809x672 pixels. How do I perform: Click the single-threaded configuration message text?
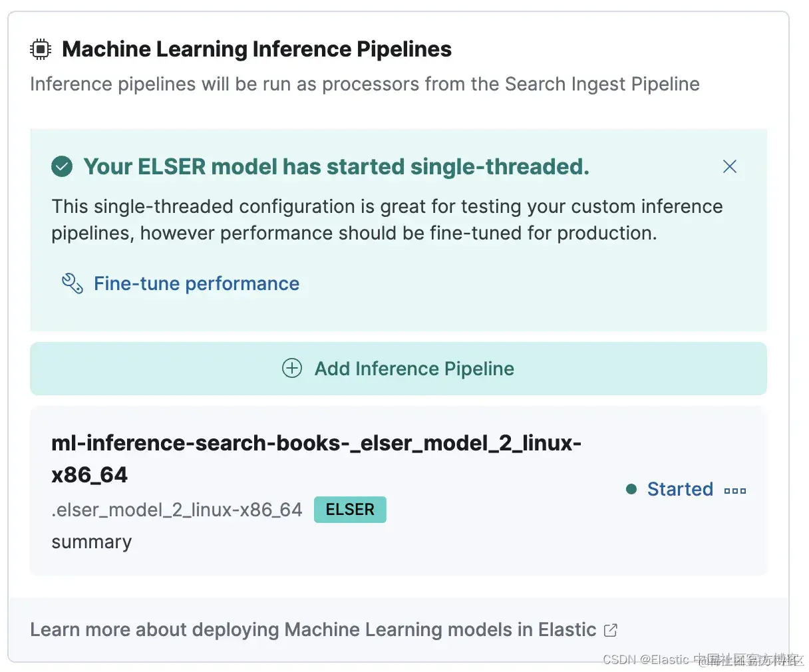pyautogui.click(x=387, y=220)
